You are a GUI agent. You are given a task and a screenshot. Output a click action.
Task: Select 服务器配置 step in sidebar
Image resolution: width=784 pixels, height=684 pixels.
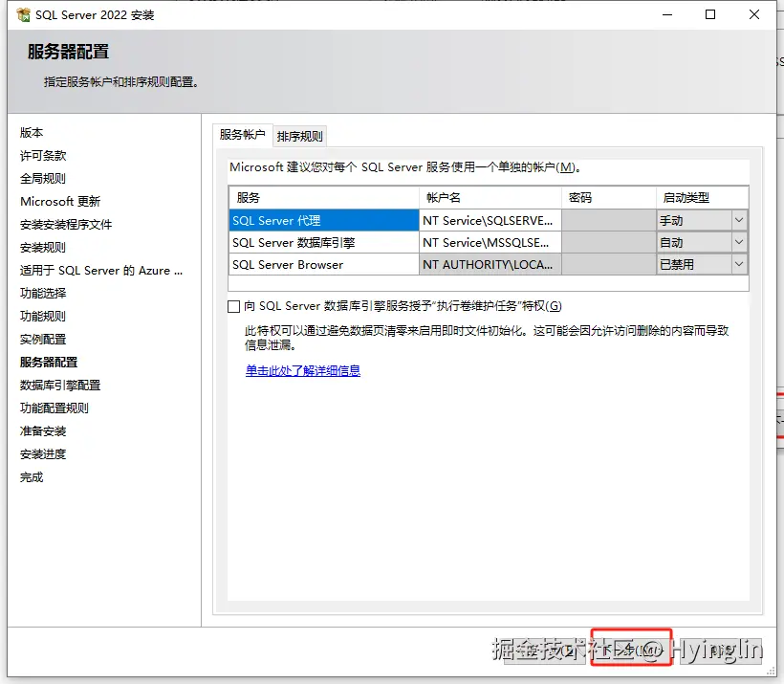pos(49,363)
